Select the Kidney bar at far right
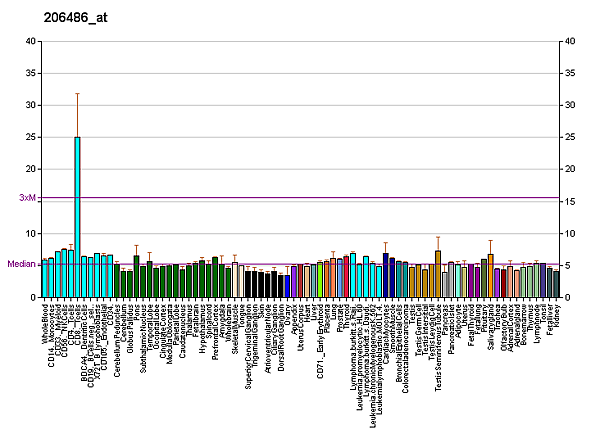 [556, 284]
